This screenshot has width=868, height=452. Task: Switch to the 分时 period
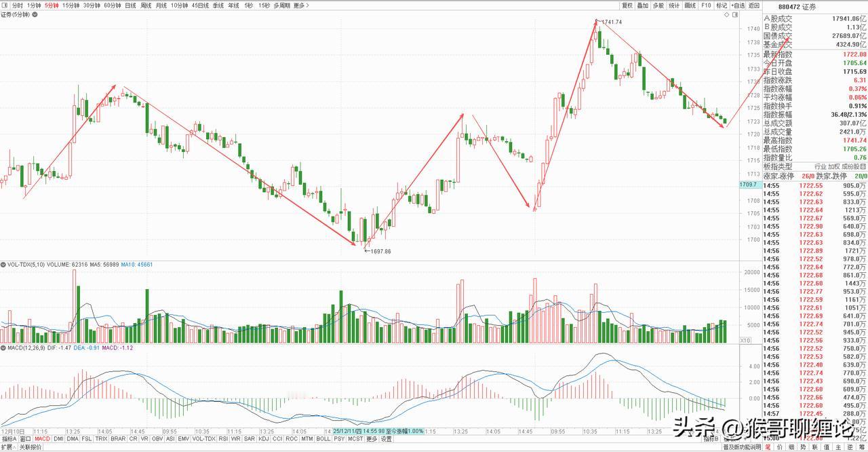(17, 5)
